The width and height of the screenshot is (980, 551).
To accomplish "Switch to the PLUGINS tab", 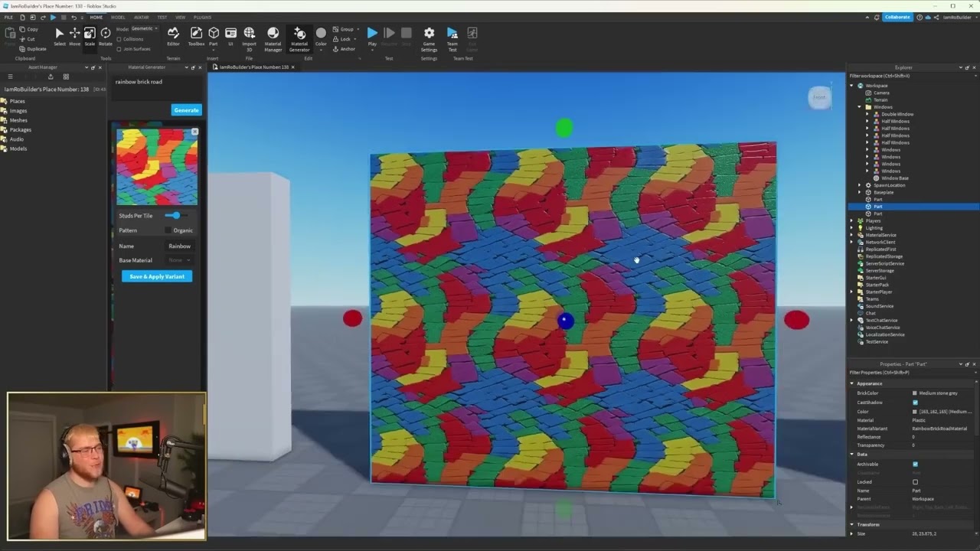I will pos(202,17).
